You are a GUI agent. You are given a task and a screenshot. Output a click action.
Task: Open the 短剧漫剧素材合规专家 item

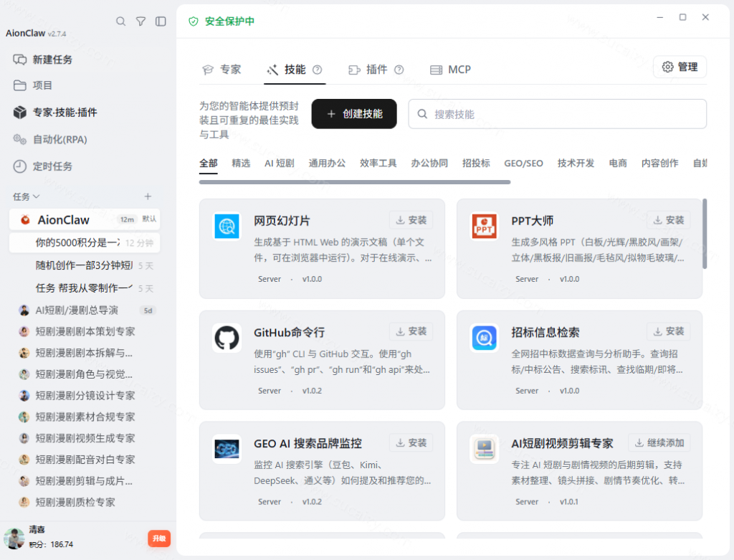pos(85,417)
